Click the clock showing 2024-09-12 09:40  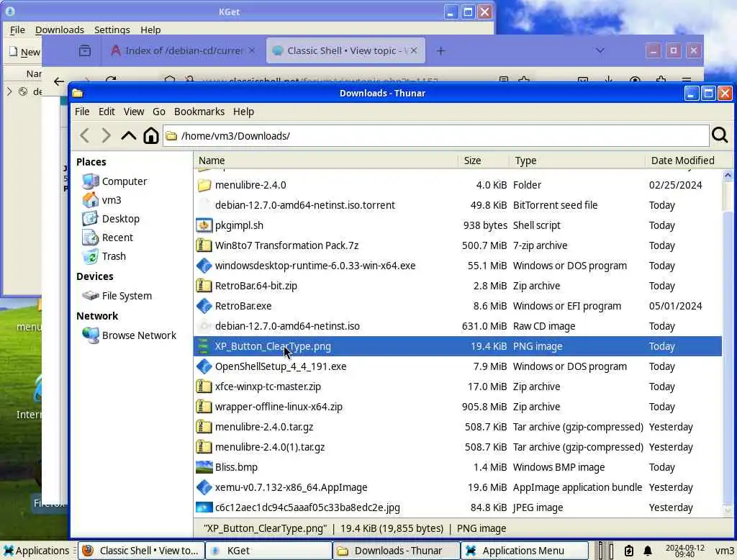click(685, 551)
